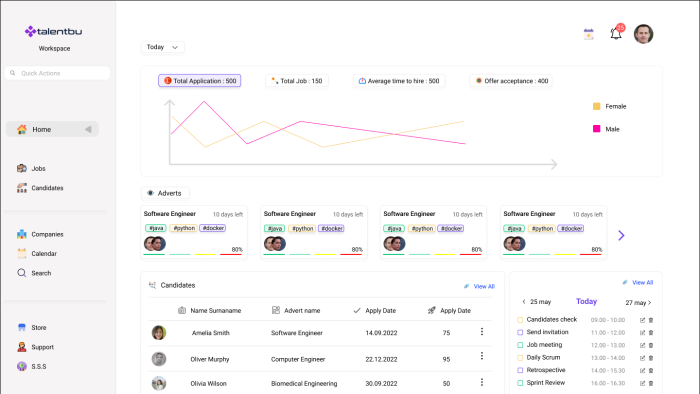
Task: Click #java tag on the first advert card
Action: click(156, 228)
